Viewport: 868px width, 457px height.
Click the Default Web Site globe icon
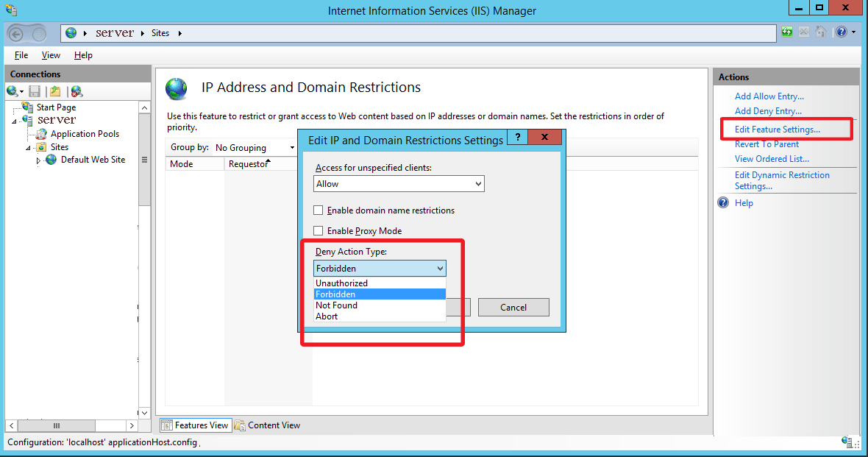coord(51,160)
